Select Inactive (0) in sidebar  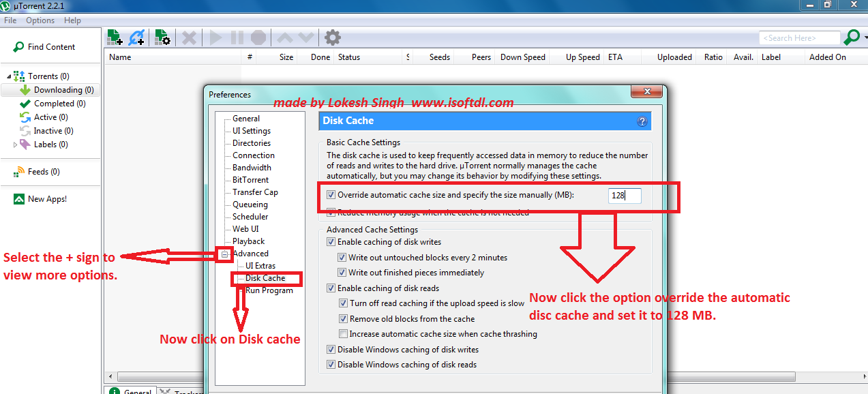tap(53, 131)
